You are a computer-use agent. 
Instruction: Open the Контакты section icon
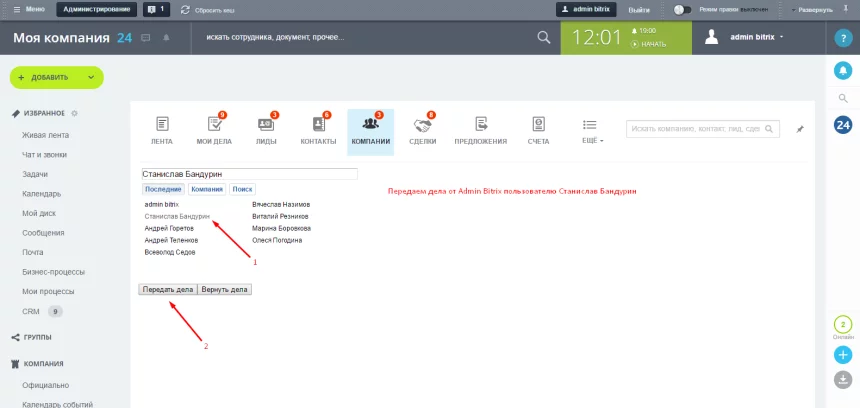318,125
